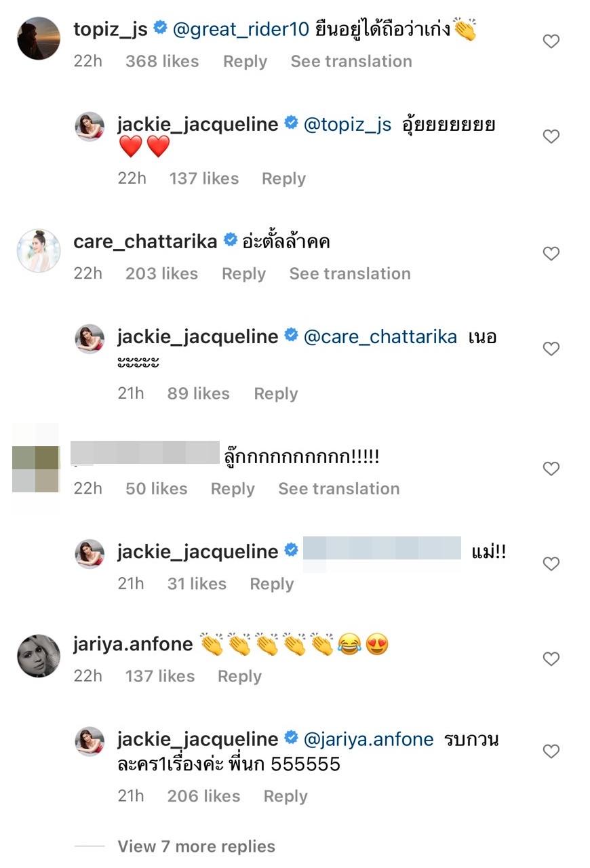Viewport: 590px width, 868px height.
Task: Tap heart on jackie_jacqueline's reply to topiz_js
Action: (551, 137)
